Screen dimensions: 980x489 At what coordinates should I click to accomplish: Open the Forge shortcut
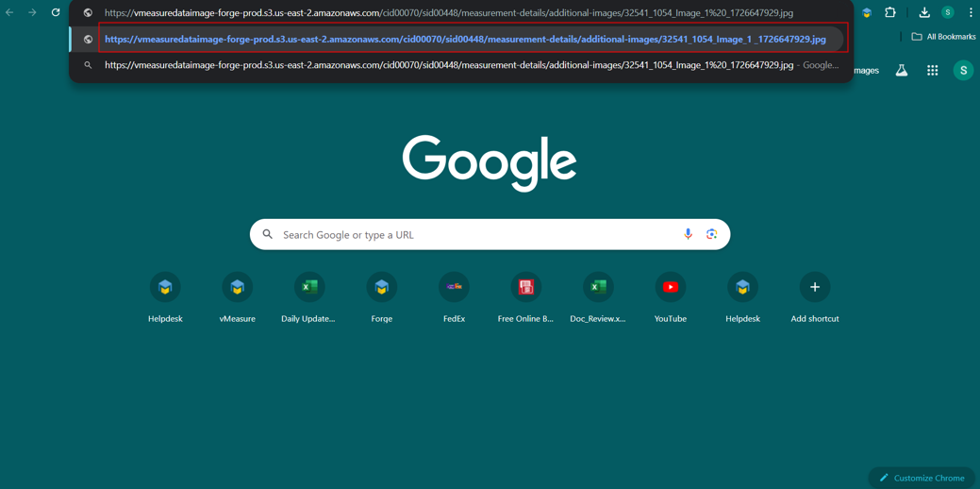click(381, 297)
